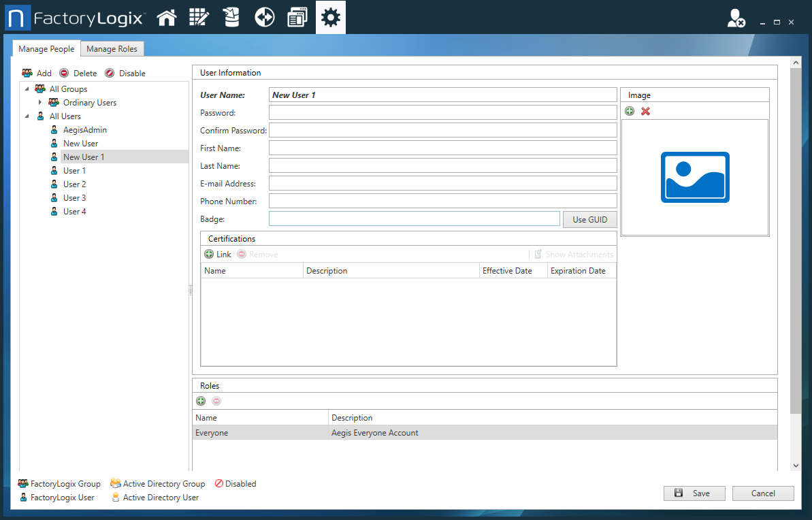Click the green plus icon under Image
This screenshot has width=812, height=520.
pyautogui.click(x=629, y=111)
